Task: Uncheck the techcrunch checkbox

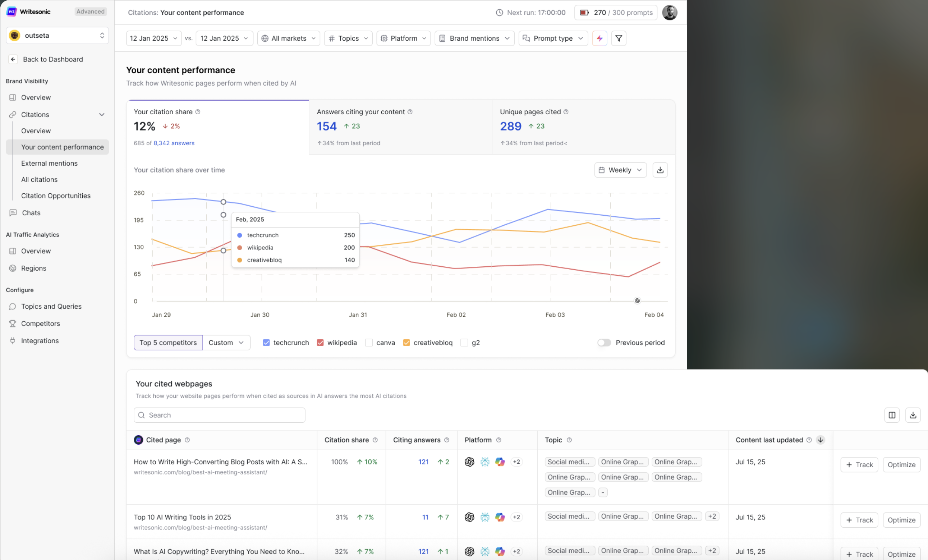Action: tap(266, 343)
